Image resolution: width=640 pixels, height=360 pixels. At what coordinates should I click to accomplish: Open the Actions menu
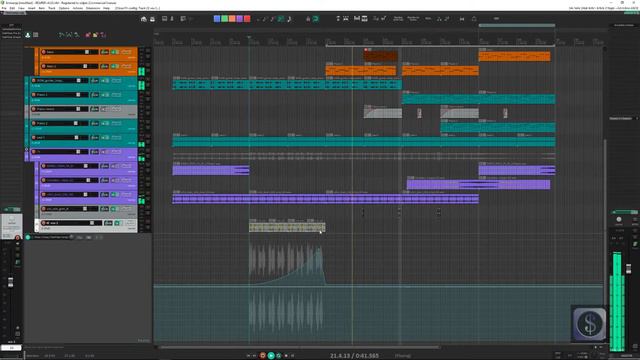(78, 8)
